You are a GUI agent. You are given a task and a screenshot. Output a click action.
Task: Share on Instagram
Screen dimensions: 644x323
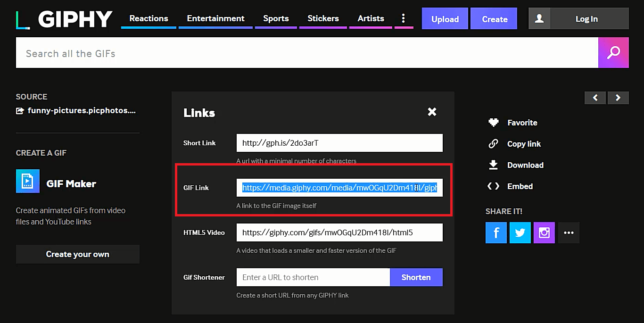pyautogui.click(x=544, y=232)
